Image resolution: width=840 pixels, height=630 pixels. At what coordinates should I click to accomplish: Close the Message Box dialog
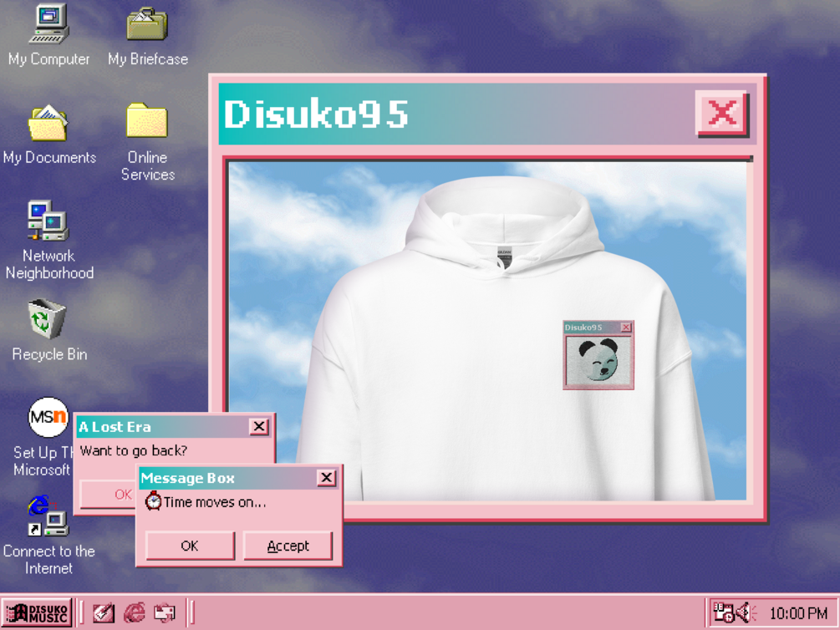(x=326, y=477)
